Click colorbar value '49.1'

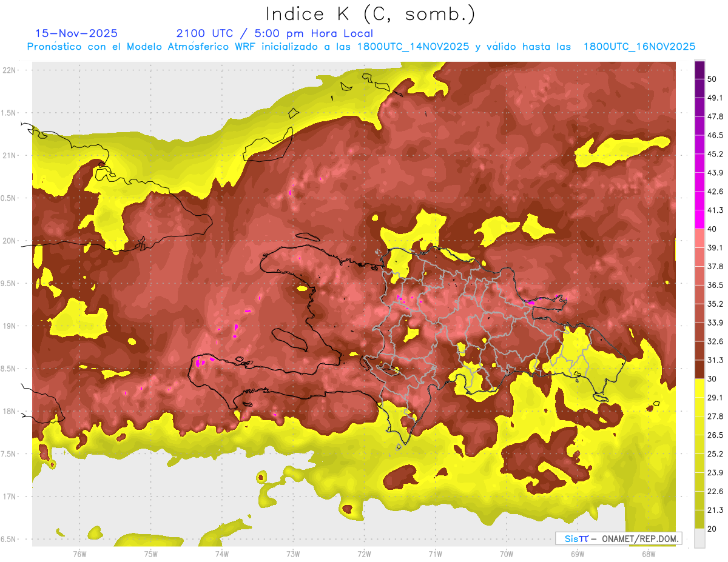click(x=715, y=98)
